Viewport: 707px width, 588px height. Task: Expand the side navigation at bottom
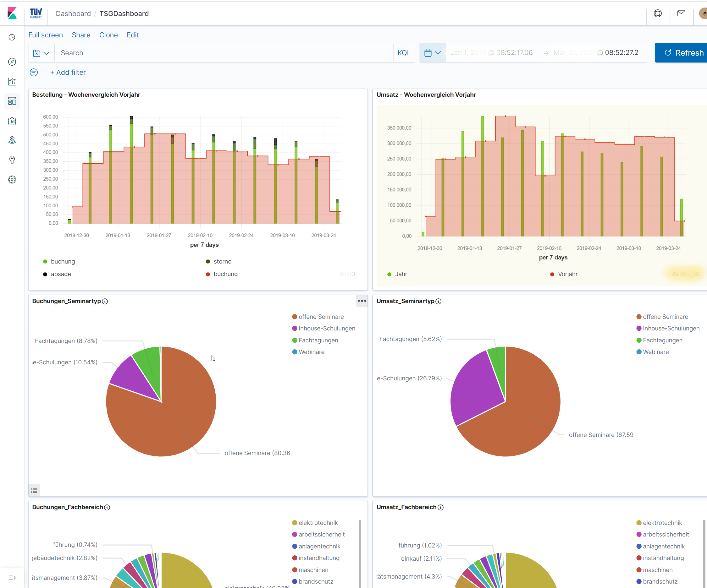coord(12,578)
